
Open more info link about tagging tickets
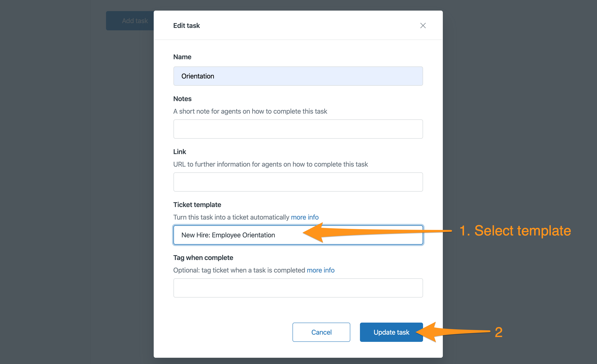[x=321, y=270]
